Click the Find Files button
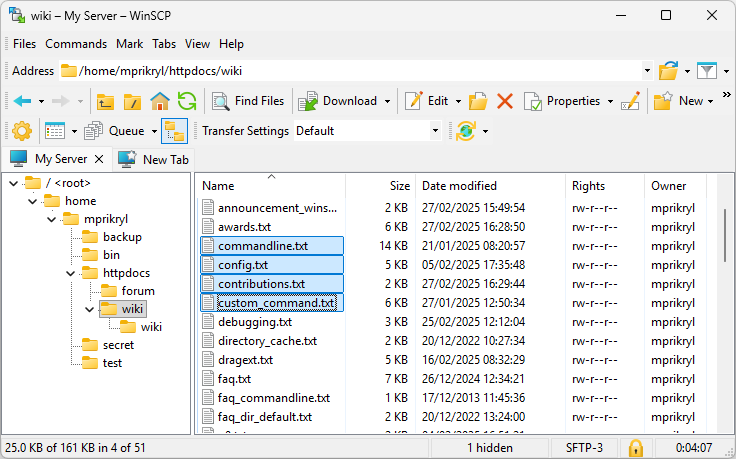736x459 pixels. coord(248,101)
